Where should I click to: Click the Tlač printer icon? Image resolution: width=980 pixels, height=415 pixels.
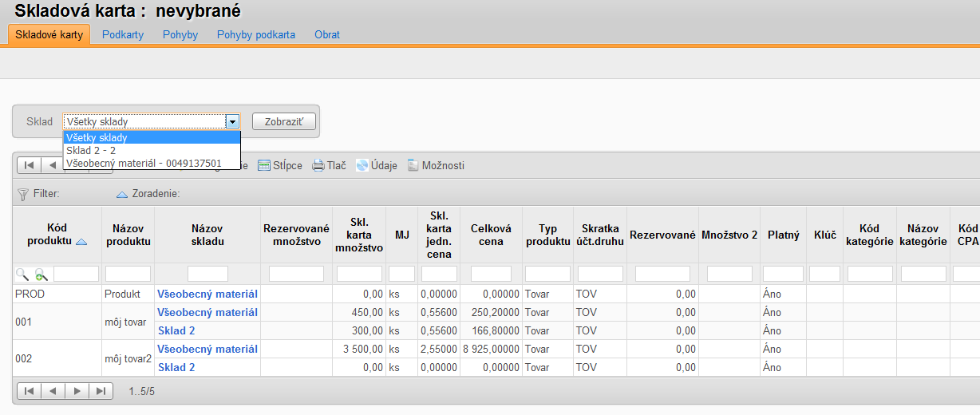pos(318,166)
